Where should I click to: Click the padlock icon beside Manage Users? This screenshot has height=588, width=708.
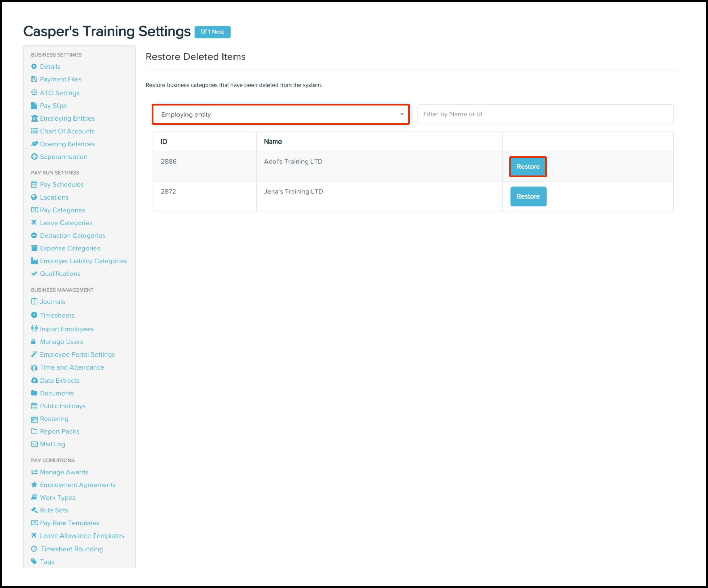coord(33,341)
